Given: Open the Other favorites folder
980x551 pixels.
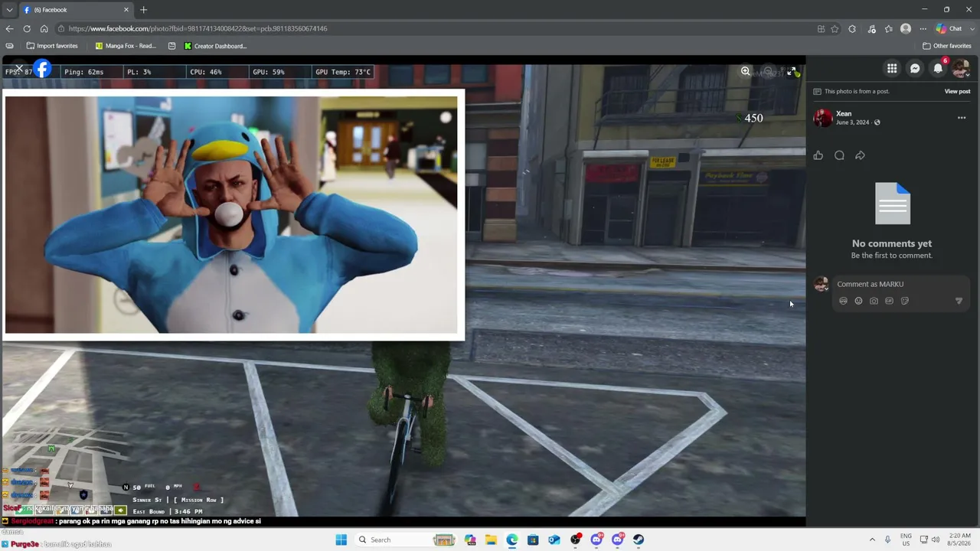Looking at the screenshot, I should (x=947, y=46).
